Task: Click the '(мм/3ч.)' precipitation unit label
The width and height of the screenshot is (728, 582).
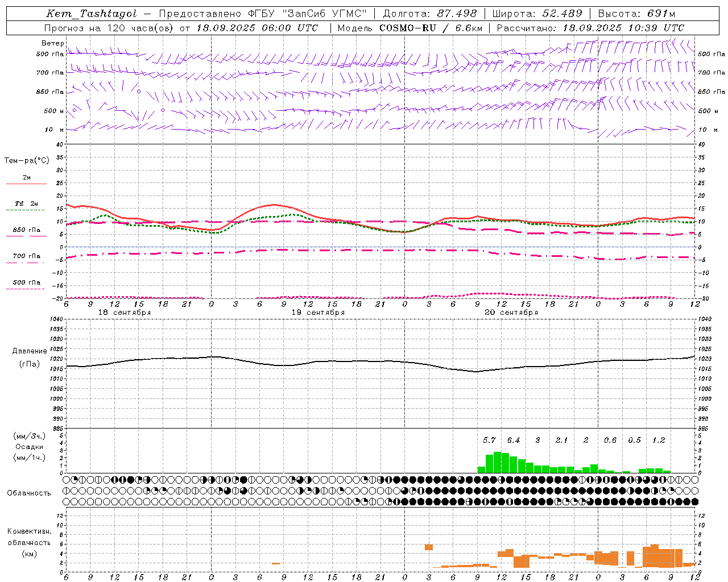Action: click(29, 436)
